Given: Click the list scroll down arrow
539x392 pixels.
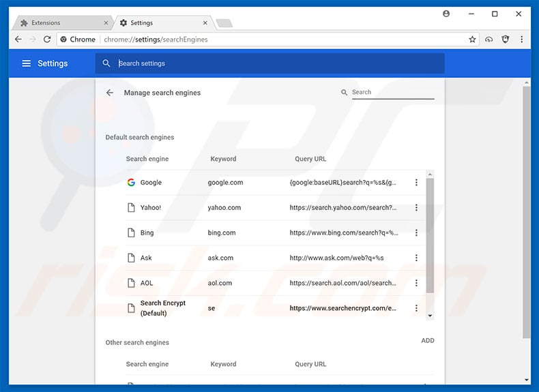Looking at the screenshot, I should 430,316.
